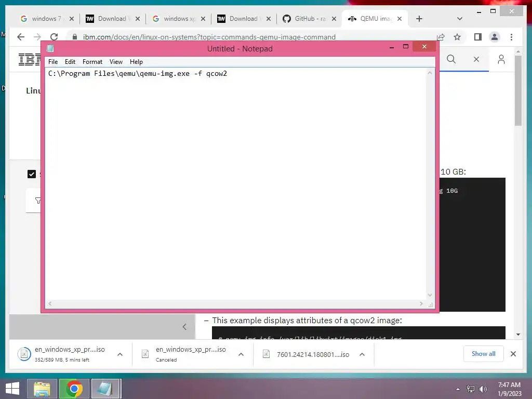Click into Notepad text after qcow2
The width and height of the screenshot is (532, 399).
(228, 74)
